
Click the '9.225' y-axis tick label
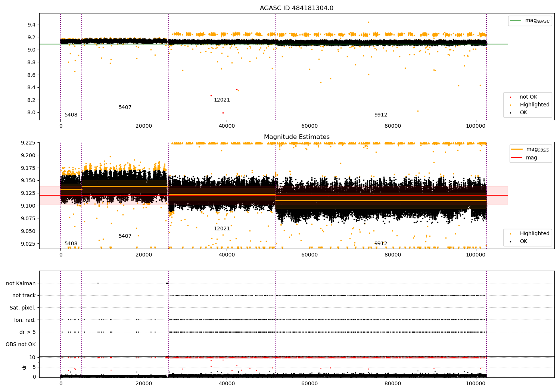(28, 143)
